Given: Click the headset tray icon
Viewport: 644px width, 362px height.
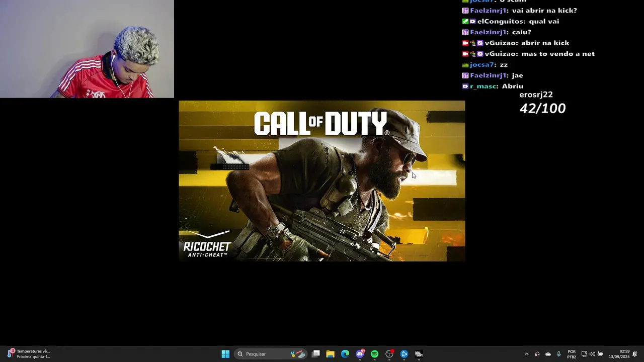Looking at the screenshot, I should pyautogui.click(x=537, y=354).
